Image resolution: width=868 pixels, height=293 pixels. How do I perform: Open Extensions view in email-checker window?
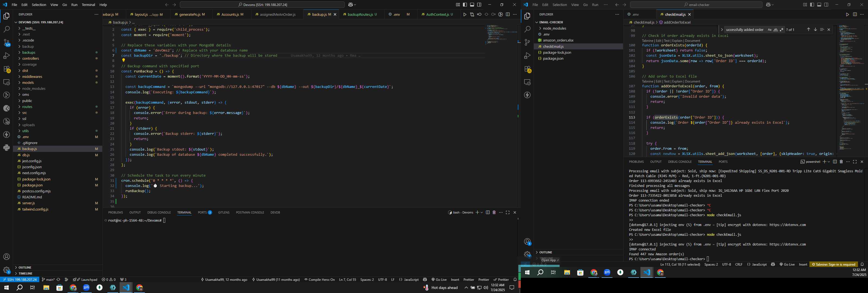tap(527, 69)
